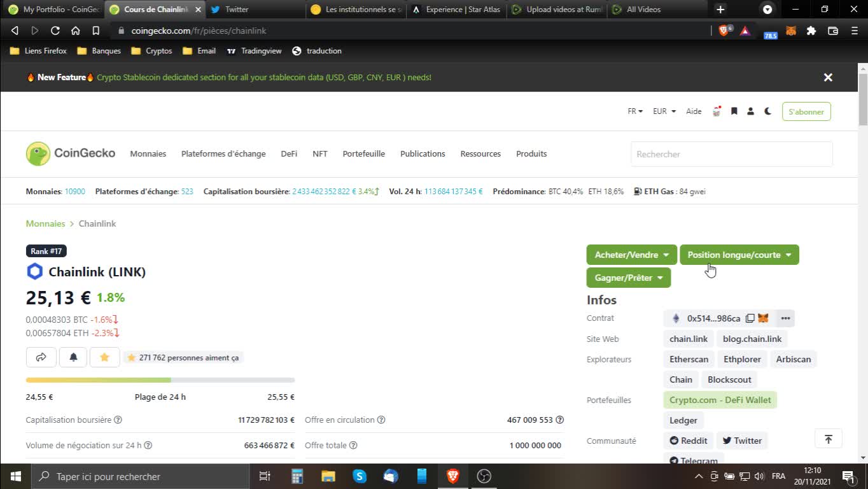
Task: Reload the page with the refresh icon
Action: pyautogui.click(x=55, y=31)
